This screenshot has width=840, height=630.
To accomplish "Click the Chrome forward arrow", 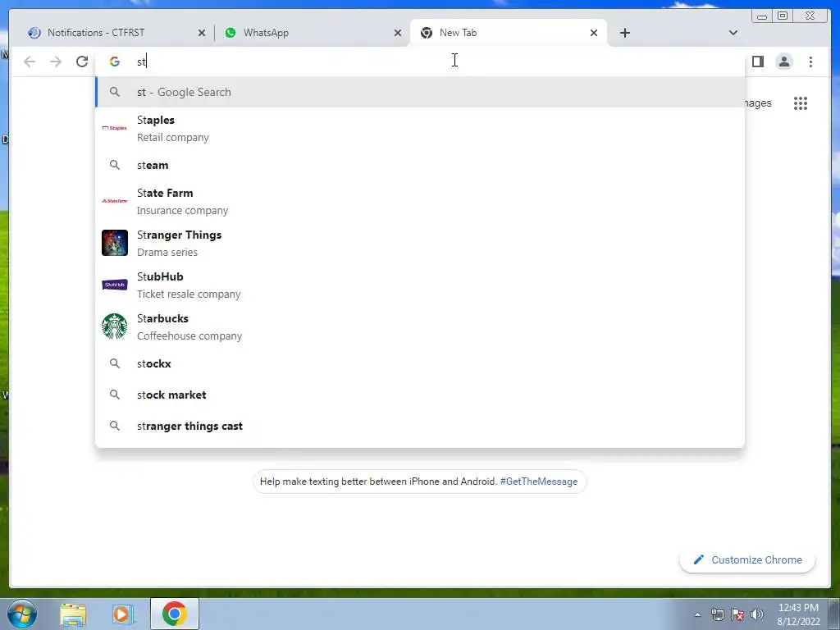I will coord(56,62).
